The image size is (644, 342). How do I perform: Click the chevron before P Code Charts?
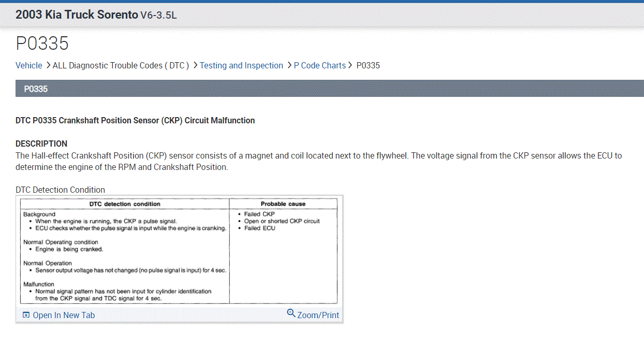tap(289, 65)
